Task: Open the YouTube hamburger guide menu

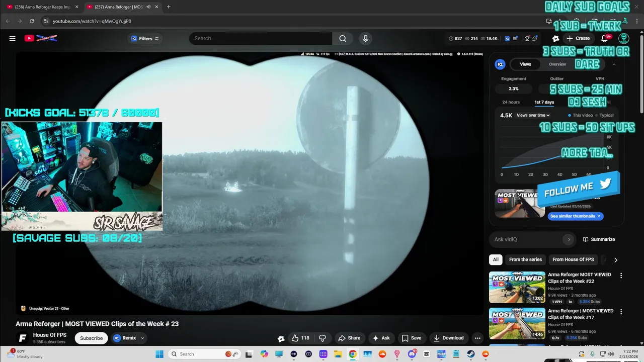Action: (12, 38)
